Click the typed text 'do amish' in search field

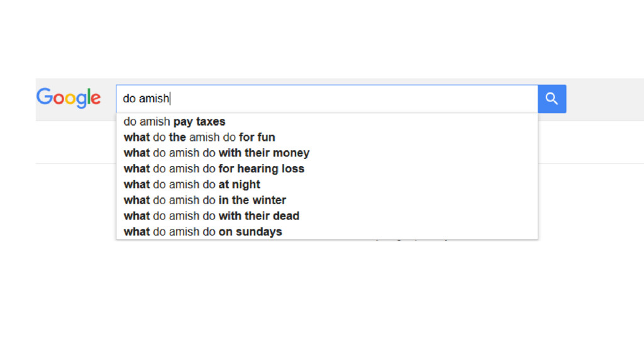[146, 99]
